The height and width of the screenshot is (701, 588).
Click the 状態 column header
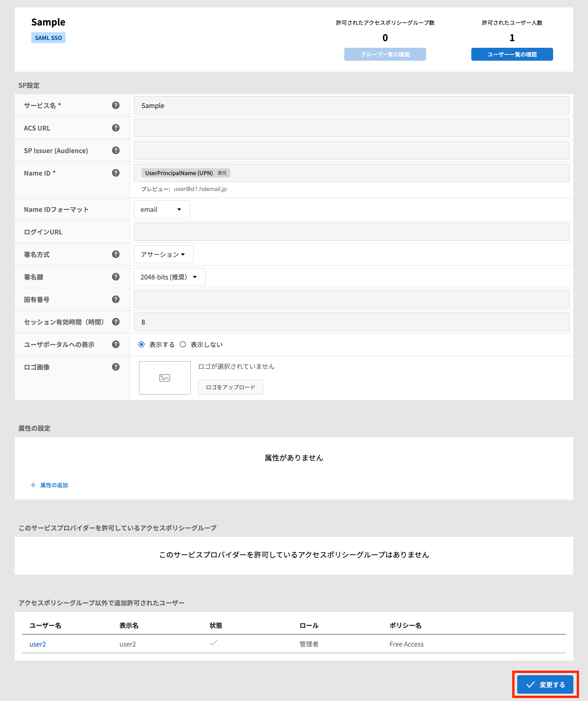click(x=216, y=626)
